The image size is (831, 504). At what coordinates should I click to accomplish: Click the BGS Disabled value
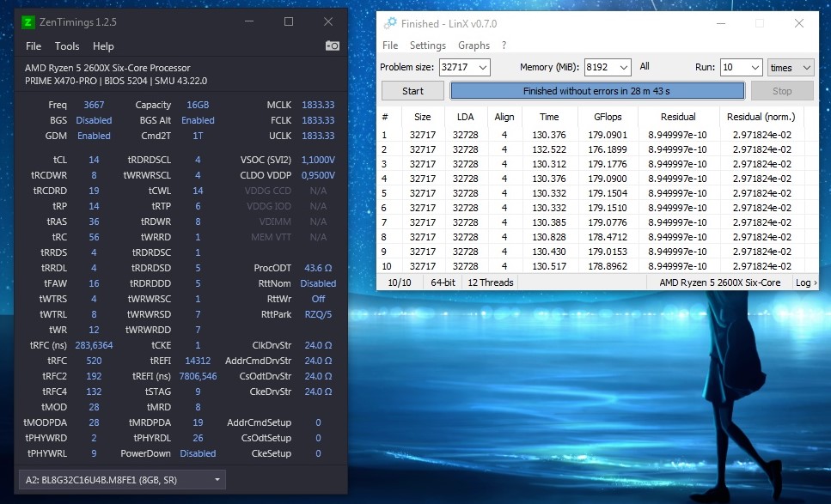pyautogui.click(x=94, y=121)
